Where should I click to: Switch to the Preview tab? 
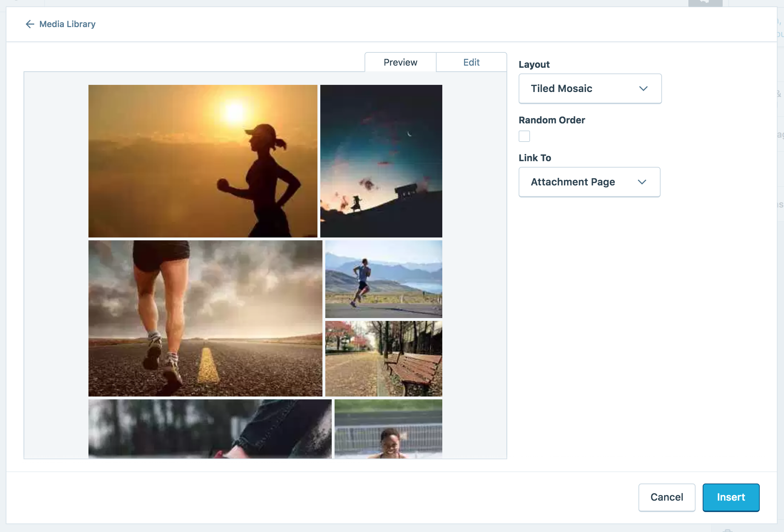(x=400, y=62)
